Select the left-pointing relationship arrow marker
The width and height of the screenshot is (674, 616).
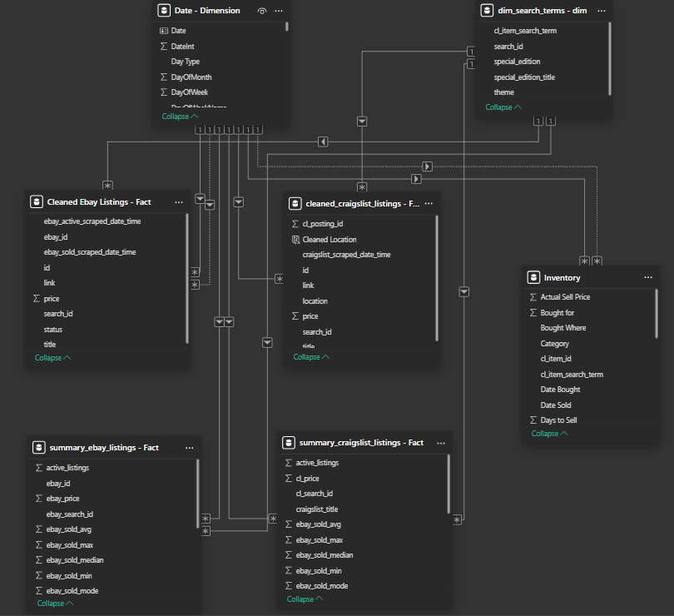(x=323, y=142)
